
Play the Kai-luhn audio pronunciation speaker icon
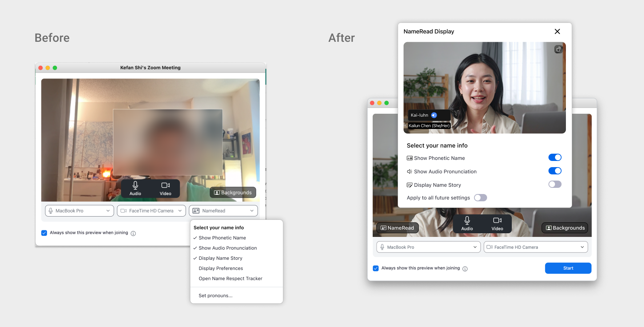pyautogui.click(x=434, y=115)
